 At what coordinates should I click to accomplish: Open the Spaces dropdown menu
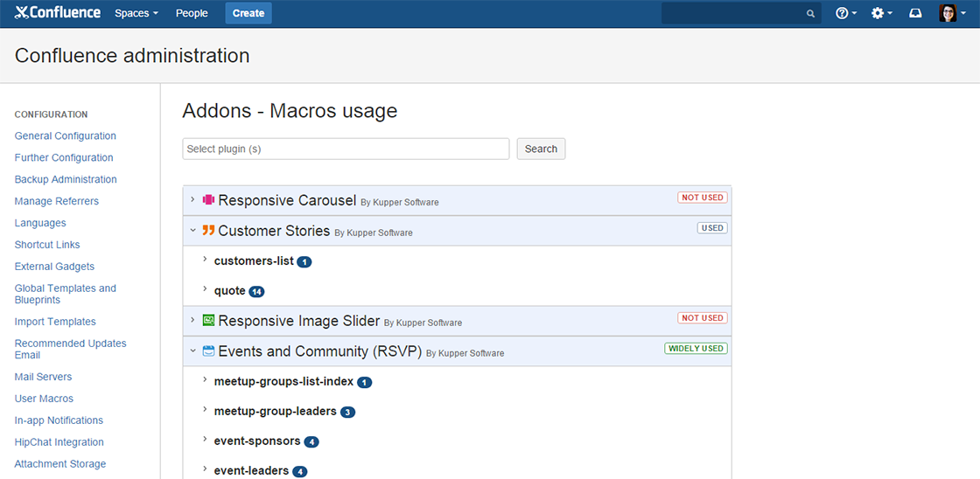click(136, 13)
